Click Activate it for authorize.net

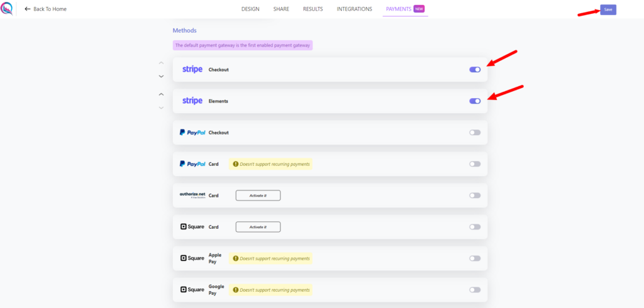coord(258,195)
